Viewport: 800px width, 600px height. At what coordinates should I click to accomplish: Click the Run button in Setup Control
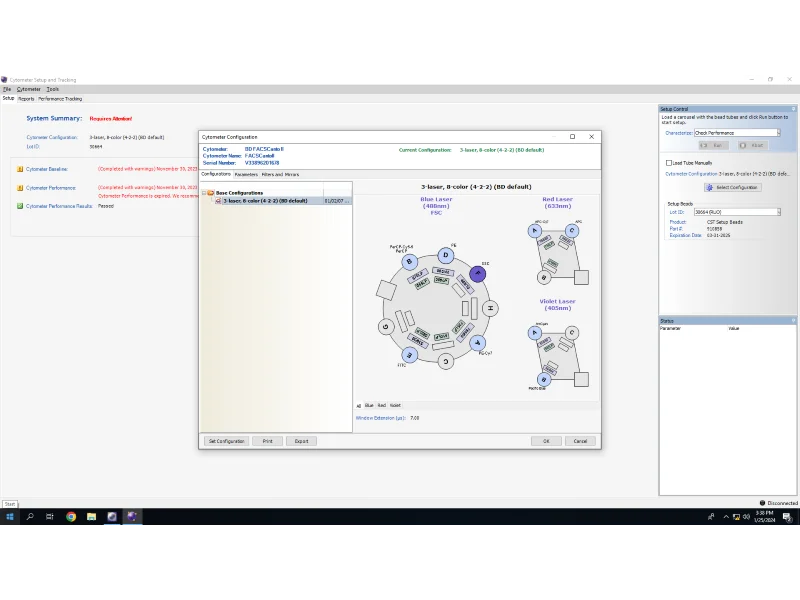[x=713, y=145]
